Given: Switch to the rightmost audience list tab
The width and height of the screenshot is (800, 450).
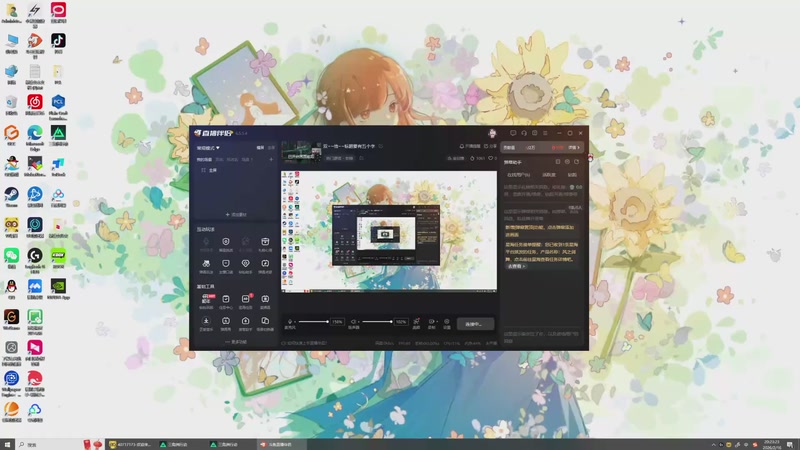Looking at the screenshot, I should (x=572, y=175).
